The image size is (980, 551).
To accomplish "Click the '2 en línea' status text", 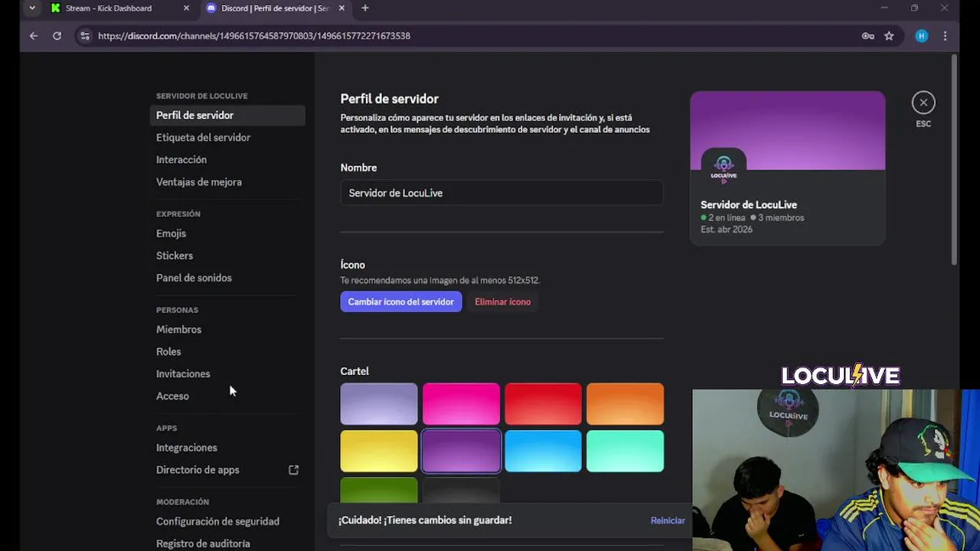I will (x=726, y=218).
